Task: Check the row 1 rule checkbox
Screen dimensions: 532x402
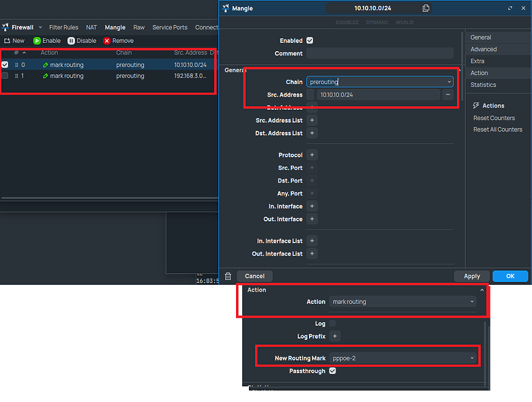Action: [5, 76]
